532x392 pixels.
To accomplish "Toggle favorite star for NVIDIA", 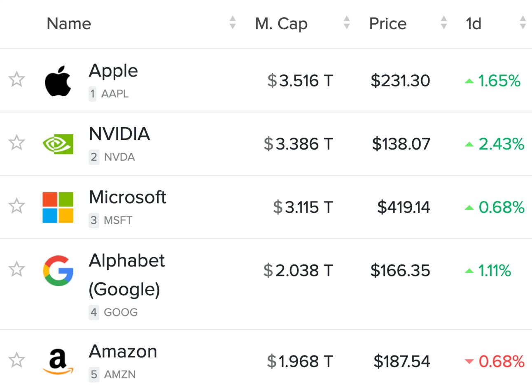I will coord(17,143).
